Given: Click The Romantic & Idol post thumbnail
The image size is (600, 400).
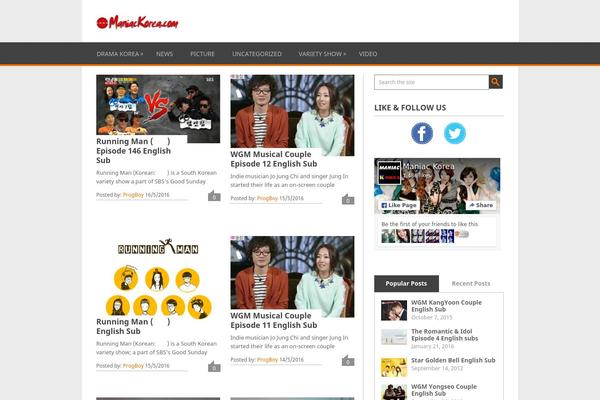Looking at the screenshot, I should (394, 337).
